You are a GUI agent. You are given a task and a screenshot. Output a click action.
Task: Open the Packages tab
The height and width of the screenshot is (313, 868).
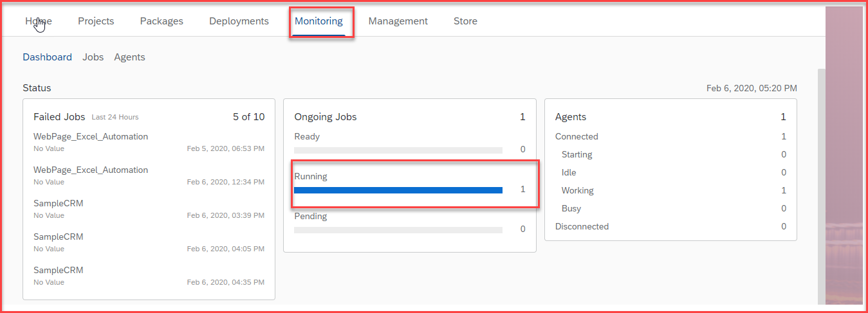[162, 21]
